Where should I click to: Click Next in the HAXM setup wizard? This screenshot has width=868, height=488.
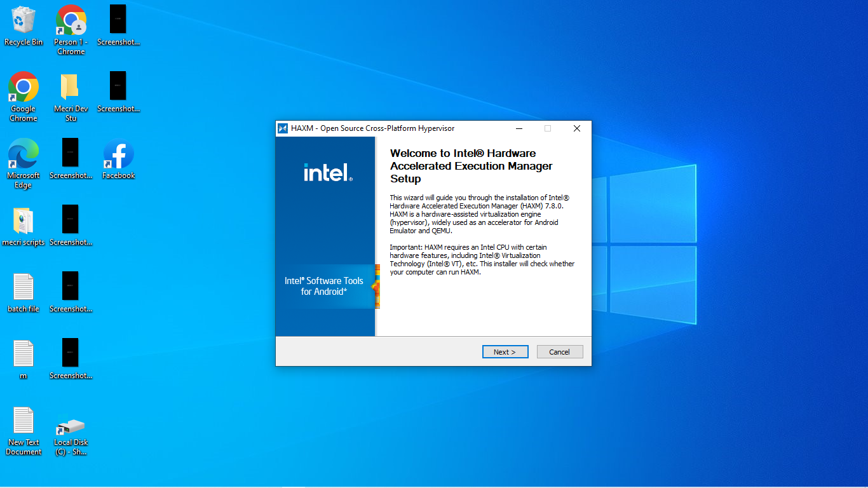(x=505, y=352)
